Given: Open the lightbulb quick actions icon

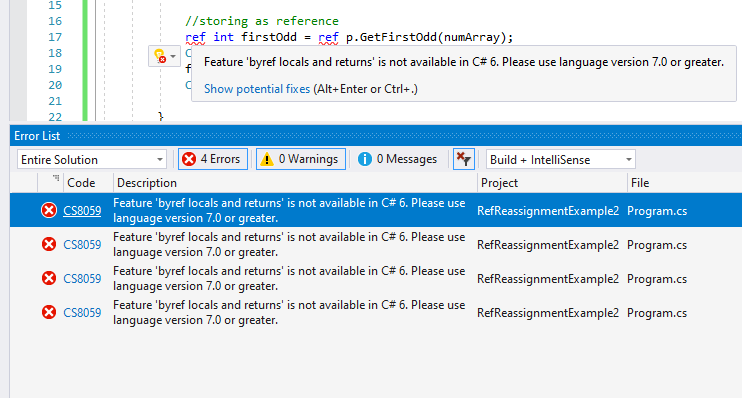Looking at the screenshot, I should 160,56.
